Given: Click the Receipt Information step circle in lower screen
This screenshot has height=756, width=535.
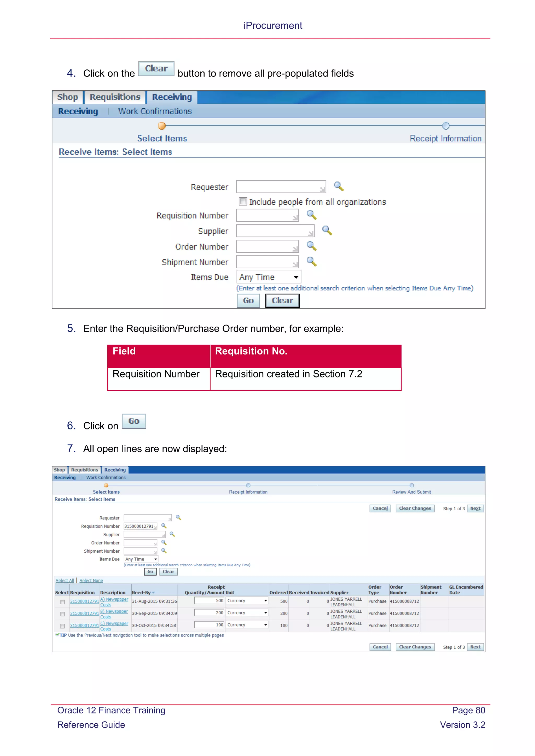Looking at the screenshot, I should click(248, 485).
